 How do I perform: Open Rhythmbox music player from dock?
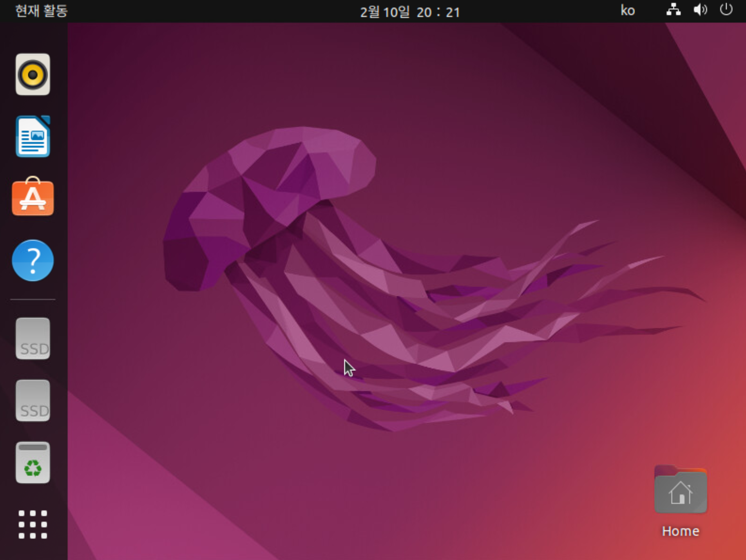point(33,74)
